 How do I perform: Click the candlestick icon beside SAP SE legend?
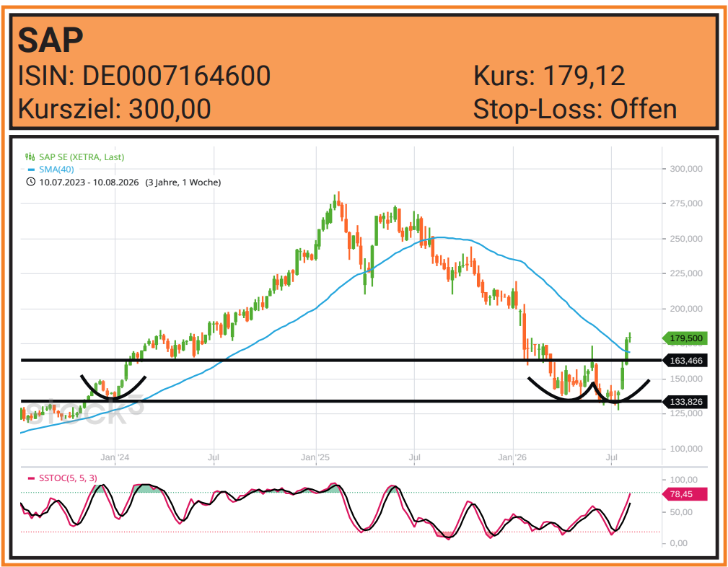coord(30,157)
